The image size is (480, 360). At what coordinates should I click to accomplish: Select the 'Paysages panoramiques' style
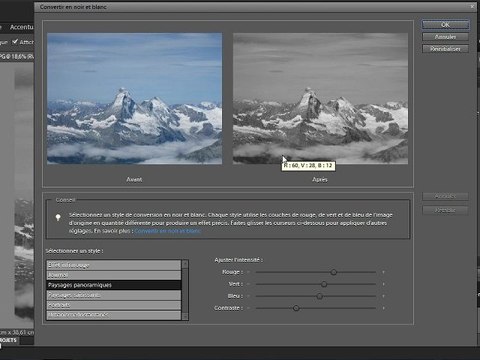click(114, 285)
